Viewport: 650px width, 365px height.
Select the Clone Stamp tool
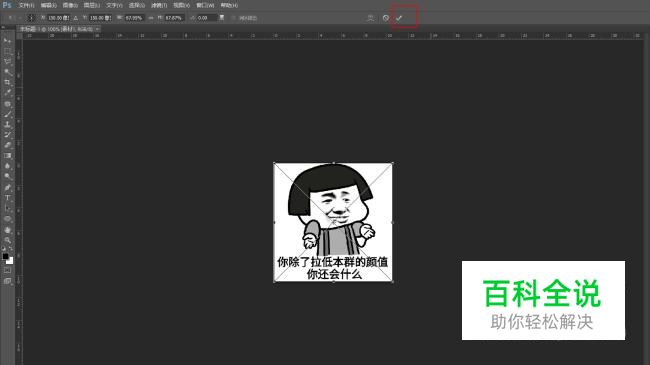point(7,124)
